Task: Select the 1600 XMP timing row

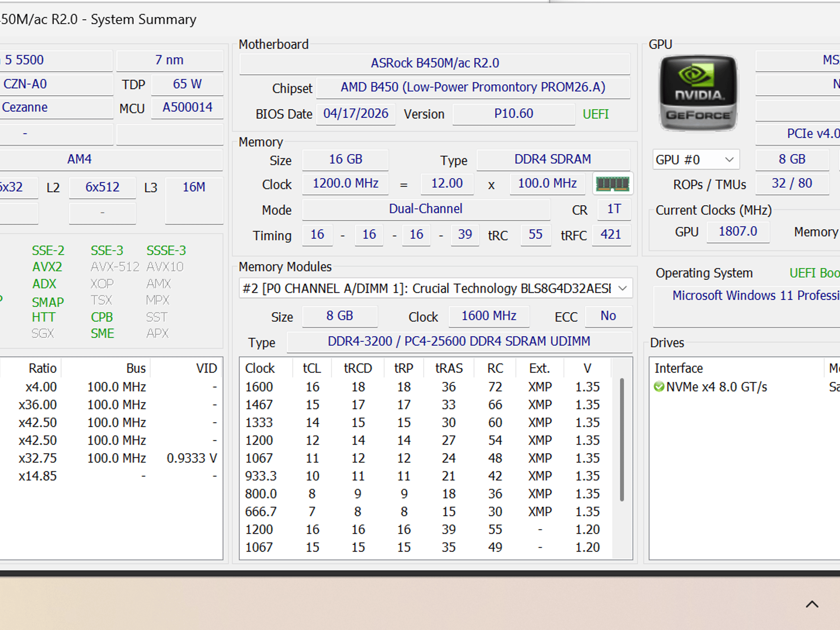Action: point(427,387)
